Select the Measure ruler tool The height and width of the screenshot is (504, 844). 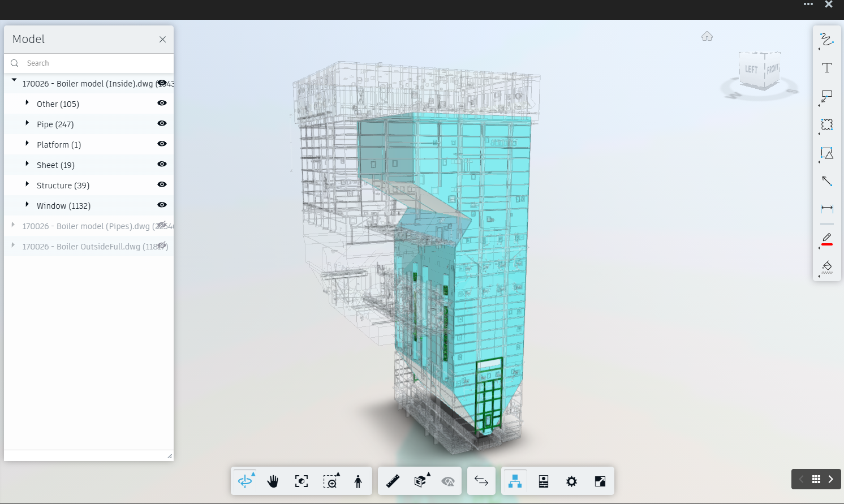click(393, 481)
